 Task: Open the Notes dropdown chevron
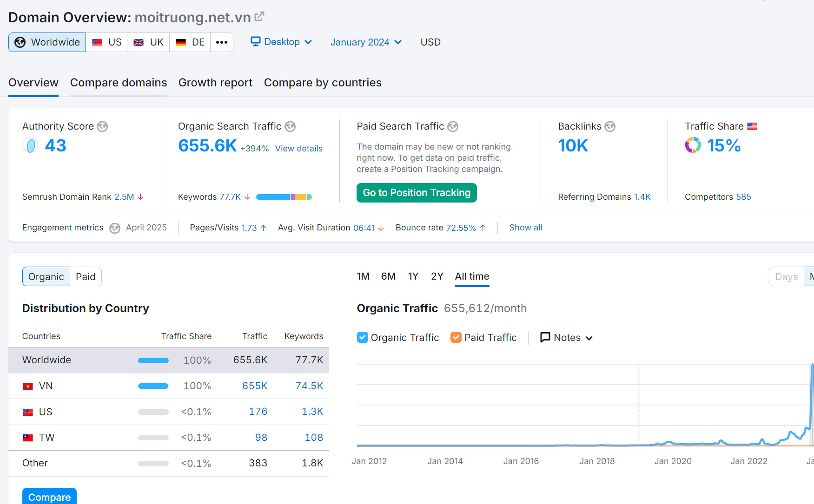click(x=589, y=338)
